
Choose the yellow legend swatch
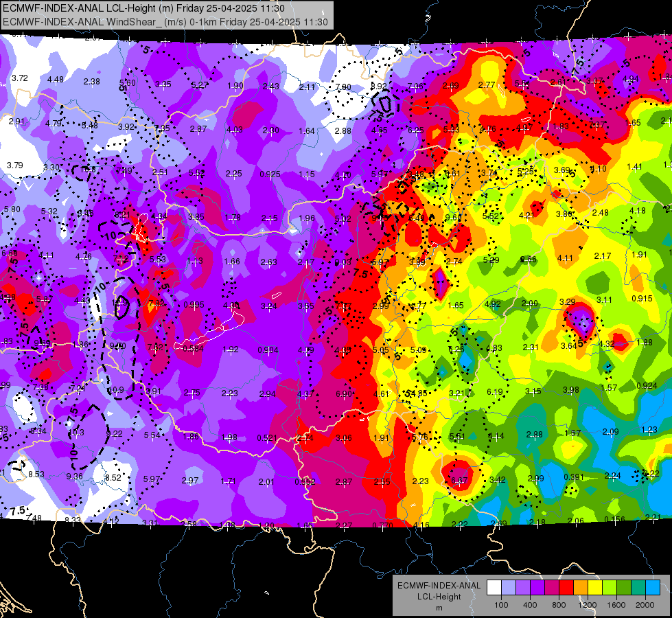click(x=595, y=588)
